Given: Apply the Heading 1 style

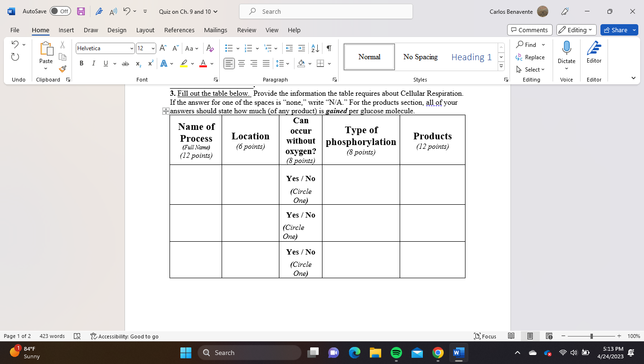Looking at the screenshot, I should (x=471, y=57).
